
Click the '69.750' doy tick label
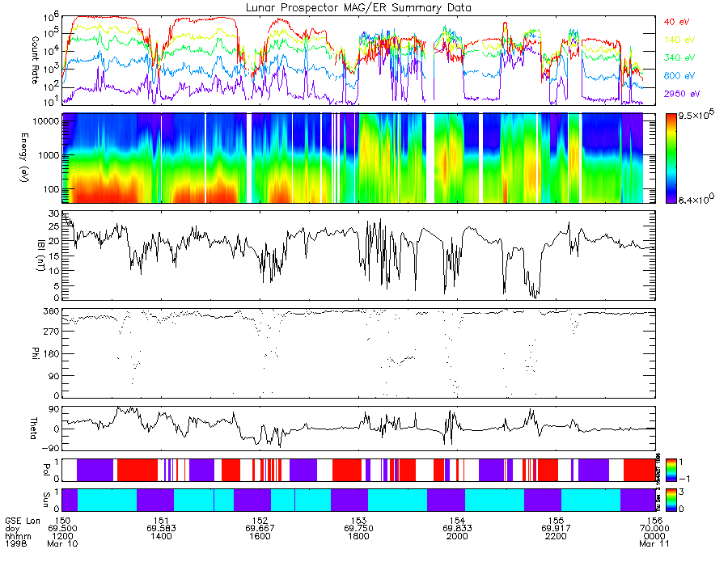(358, 529)
